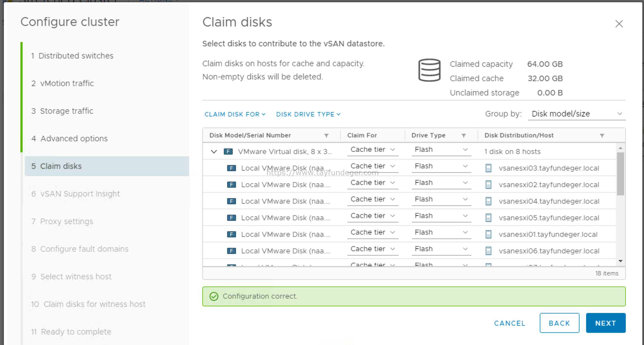Change Claim For on vsanesxi06 row
The width and height of the screenshot is (644, 345).
pyautogui.click(x=373, y=249)
